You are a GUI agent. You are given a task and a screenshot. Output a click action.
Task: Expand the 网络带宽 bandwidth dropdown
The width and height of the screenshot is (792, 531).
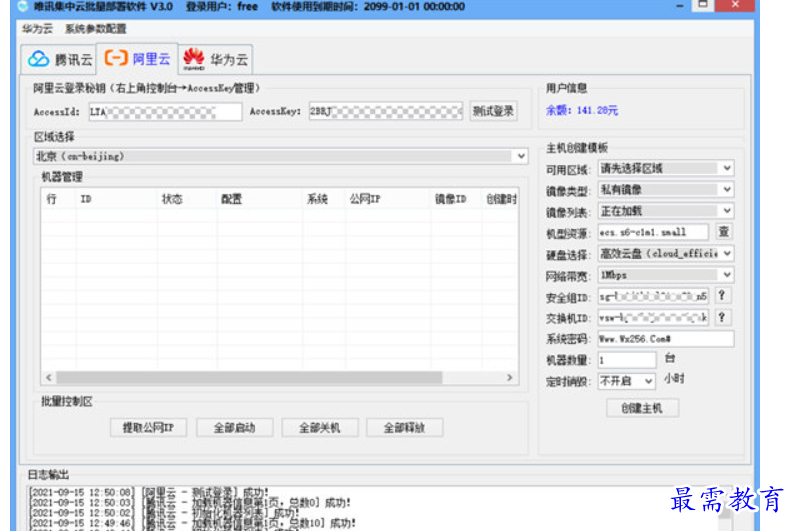point(726,275)
